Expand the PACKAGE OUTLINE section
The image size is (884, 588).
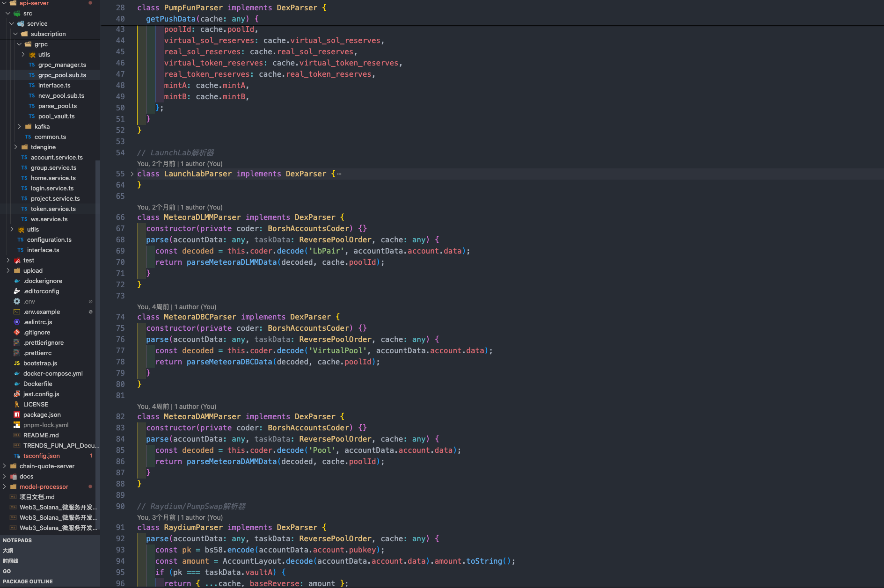click(28, 581)
